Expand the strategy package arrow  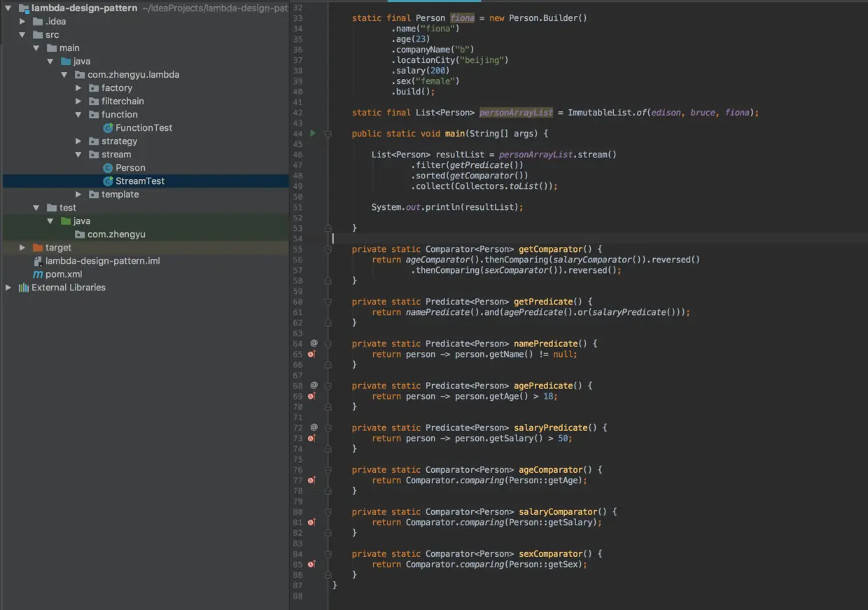pos(78,141)
